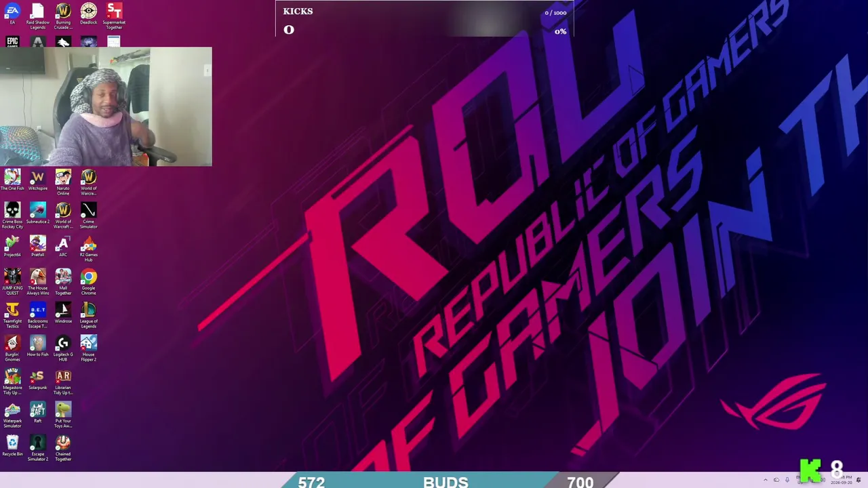This screenshot has height=488, width=868.
Task: Select the Mall Together desktop icon
Action: click(x=63, y=282)
